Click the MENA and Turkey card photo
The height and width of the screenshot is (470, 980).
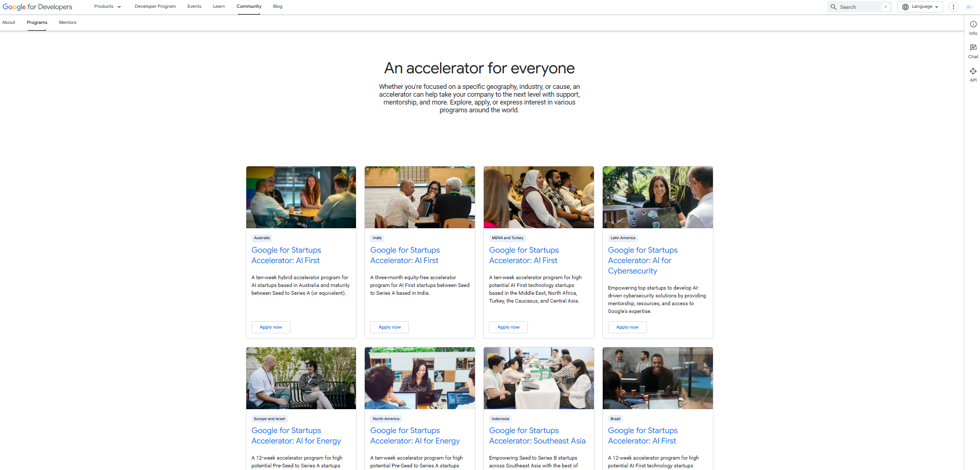click(538, 197)
